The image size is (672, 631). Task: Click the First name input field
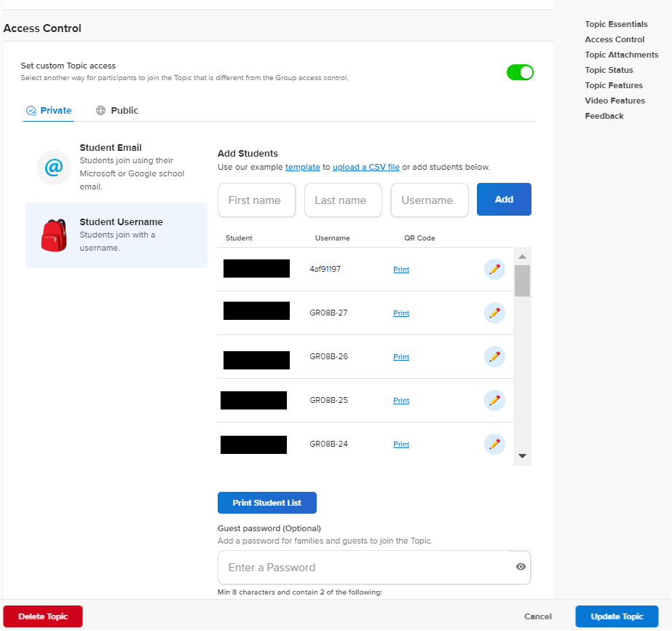(256, 200)
